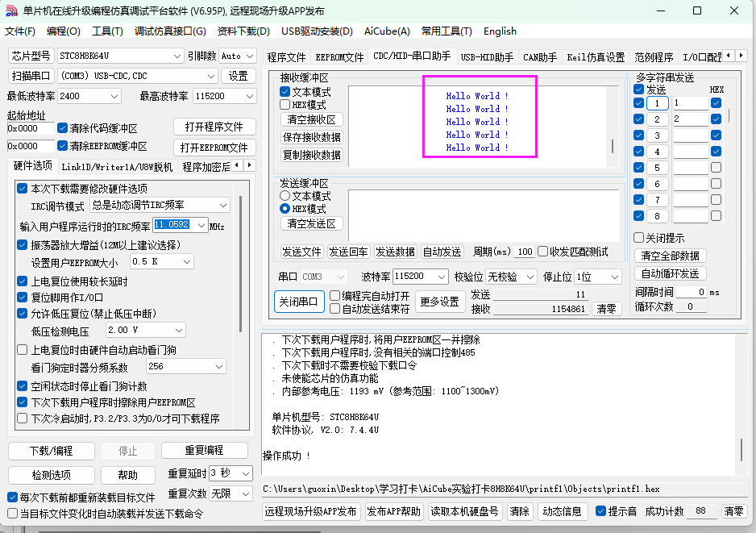756x533 pixels.
Task: Click the 清空接收区 button
Action: (x=311, y=119)
